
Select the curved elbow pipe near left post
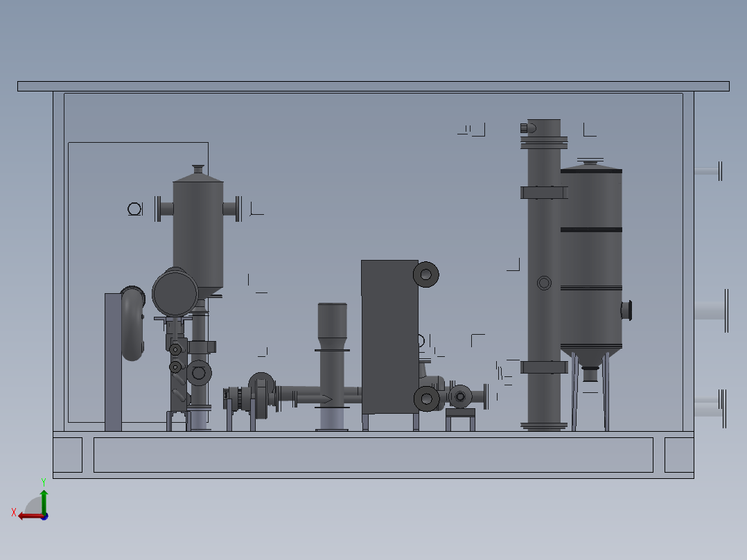133,324
